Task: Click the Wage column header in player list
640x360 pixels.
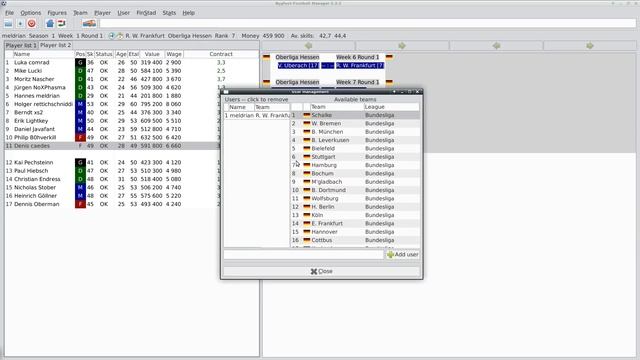Action: click(x=174, y=54)
